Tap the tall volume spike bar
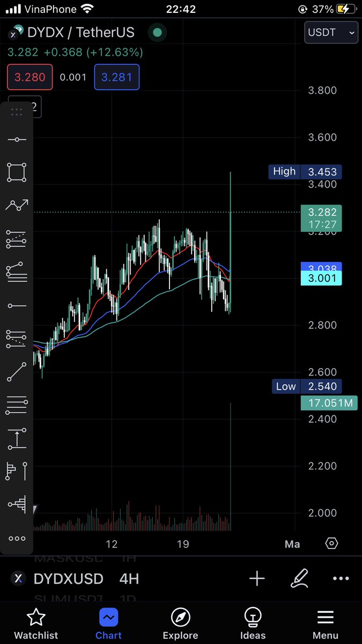Viewport: 362px width, 644px height. (x=231, y=467)
